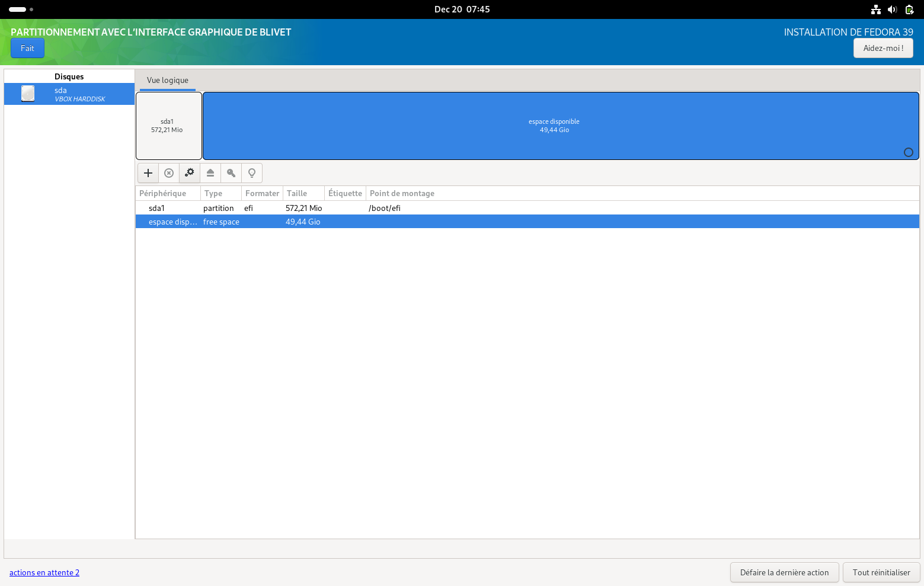This screenshot has height=586, width=924.
Task: Click the delete device icon
Action: pos(169,173)
